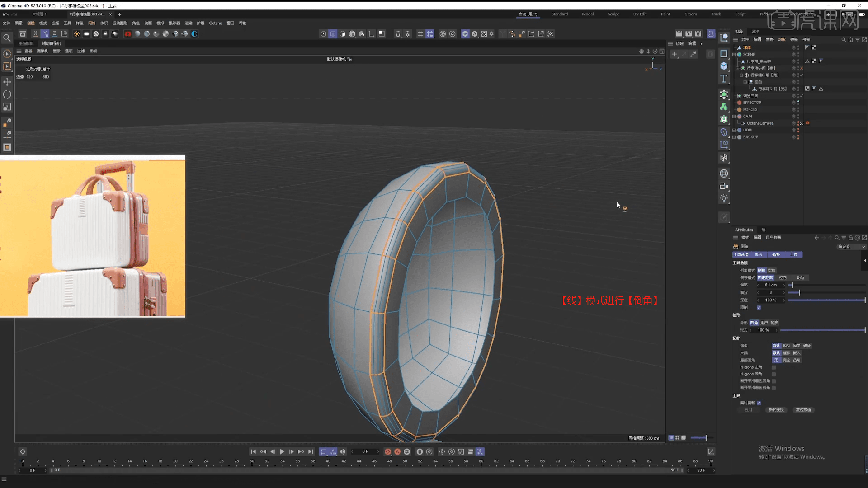Open the MoGraph cloner gear icon

724,119
